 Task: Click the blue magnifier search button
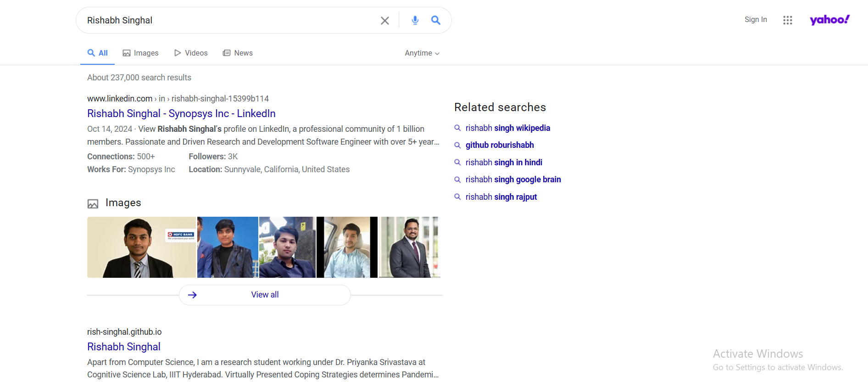pos(435,20)
